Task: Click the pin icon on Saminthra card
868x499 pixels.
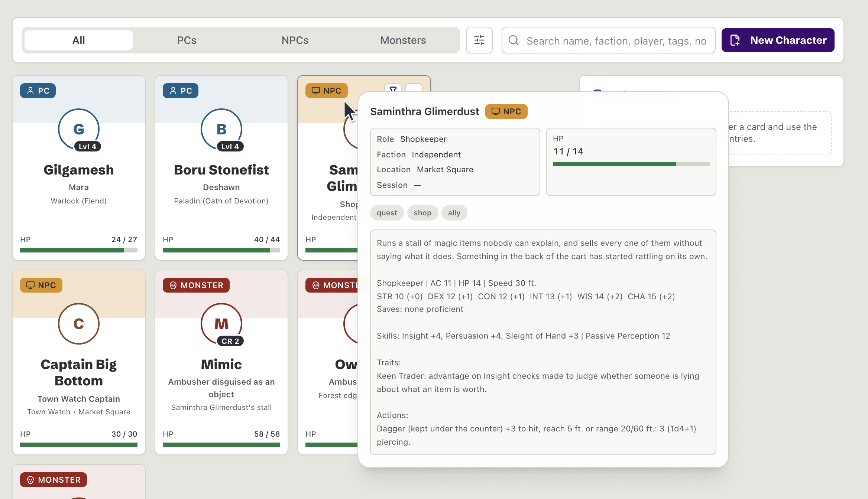Action: (393, 88)
